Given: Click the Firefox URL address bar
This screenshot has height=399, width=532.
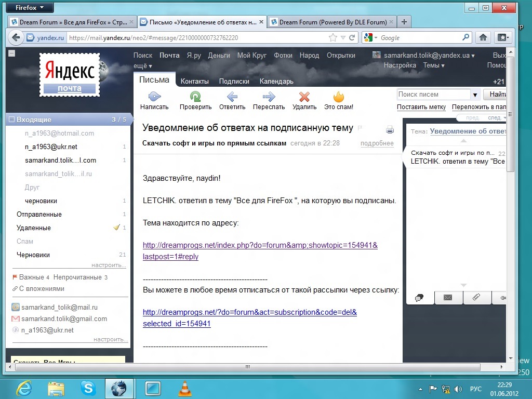Looking at the screenshot, I should pos(197,37).
